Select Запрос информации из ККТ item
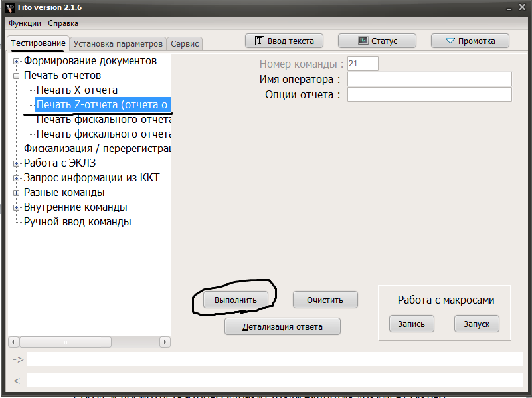 [x=92, y=178]
